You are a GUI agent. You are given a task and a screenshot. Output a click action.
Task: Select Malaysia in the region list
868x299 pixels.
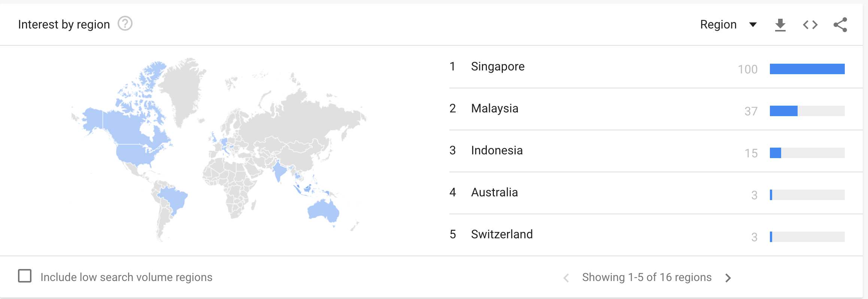click(x=495, y=109)
